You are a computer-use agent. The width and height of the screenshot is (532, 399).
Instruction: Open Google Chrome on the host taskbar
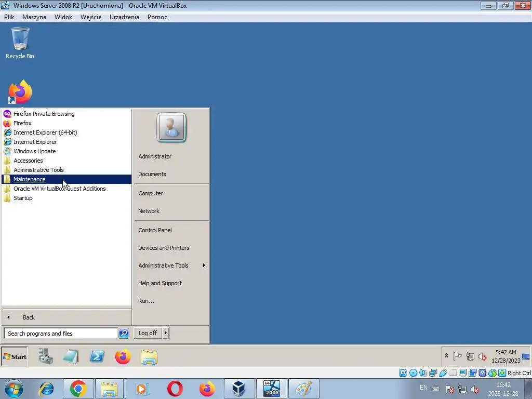[78, 389]
